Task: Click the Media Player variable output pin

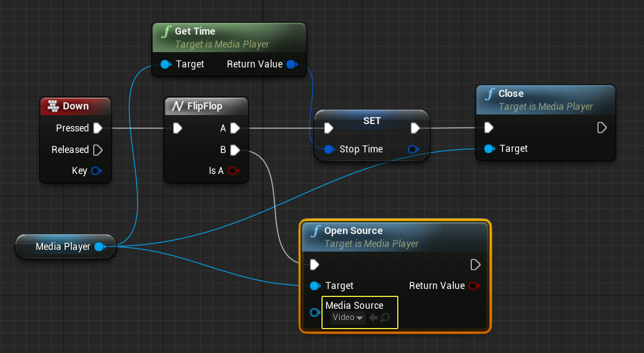Action: coord(100,247)
